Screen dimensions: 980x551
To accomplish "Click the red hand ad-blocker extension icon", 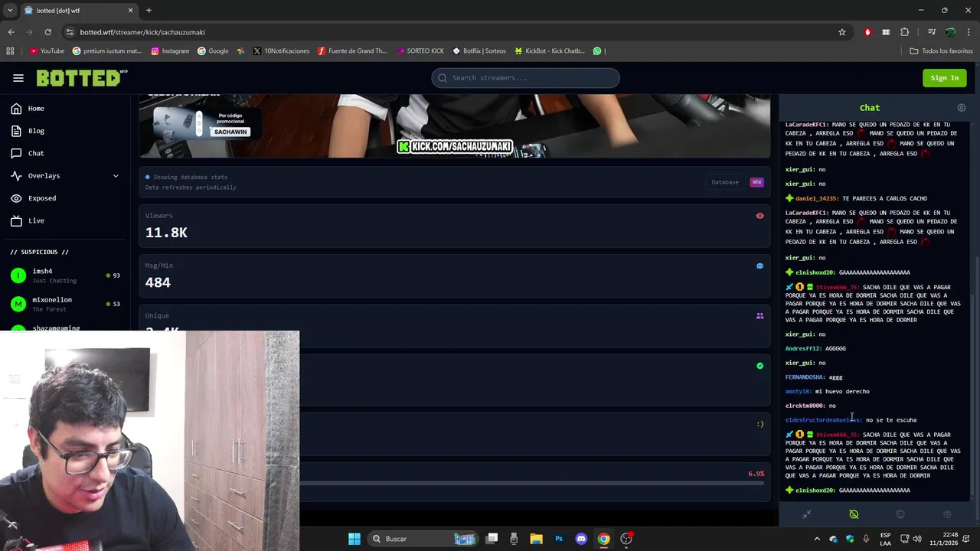I will pyautogui.click(x=867, y=32).
